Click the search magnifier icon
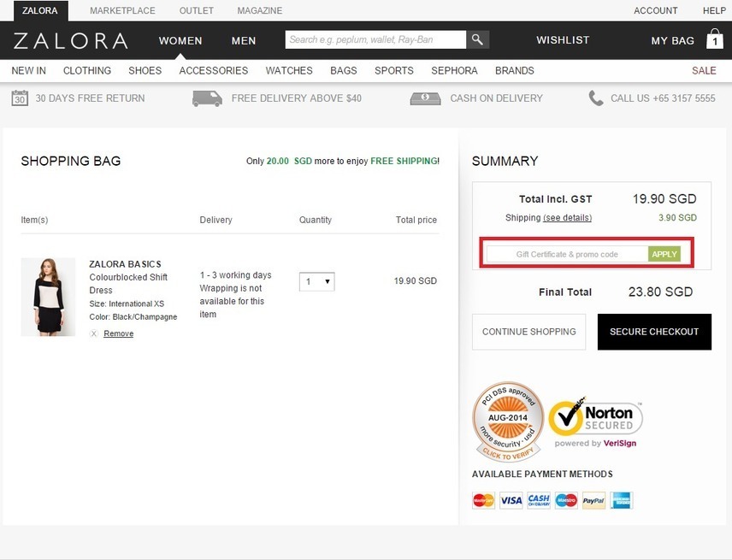Viewport: 732px width, 560px height. pos(477,40)
